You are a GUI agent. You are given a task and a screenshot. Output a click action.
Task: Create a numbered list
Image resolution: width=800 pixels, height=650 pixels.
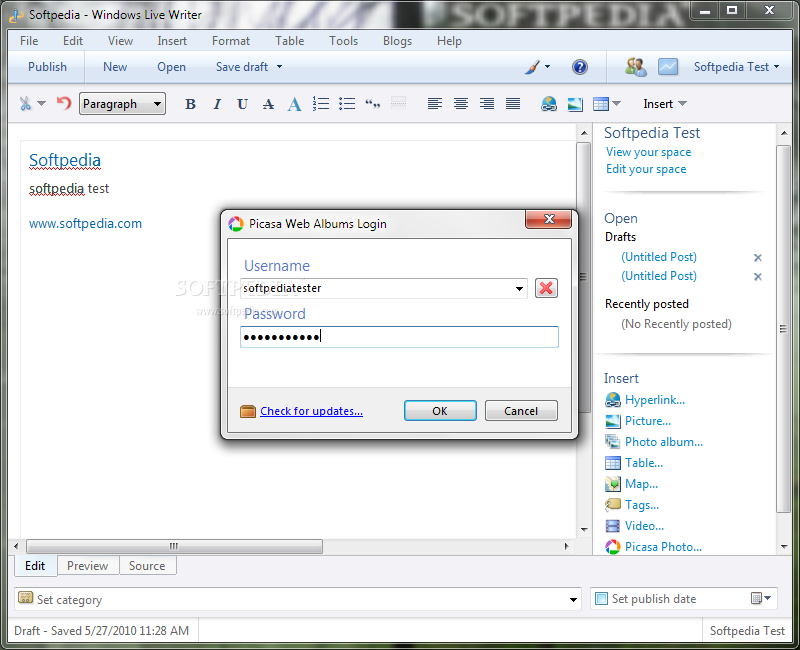[320, 104]
